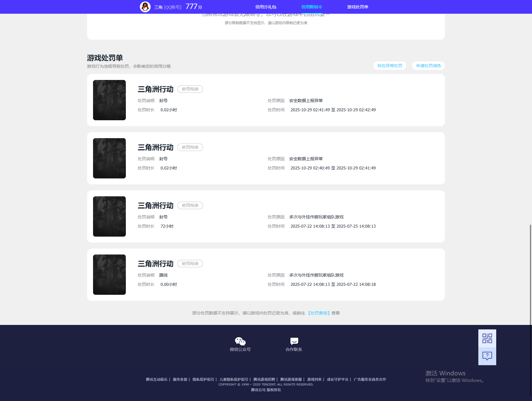Switch to the 信用分礼包 tab
The width and height of the screenshot is (532, 401).
(266, 7)
